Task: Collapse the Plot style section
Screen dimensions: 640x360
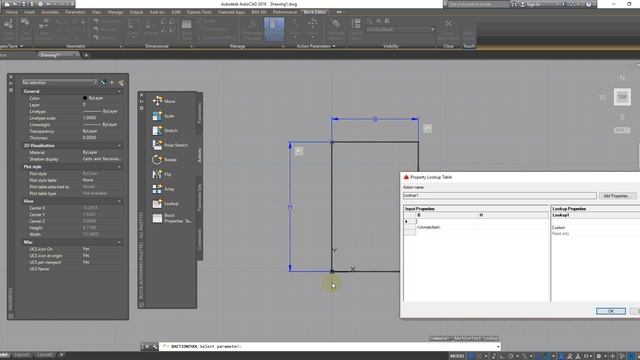Action: 119,167
